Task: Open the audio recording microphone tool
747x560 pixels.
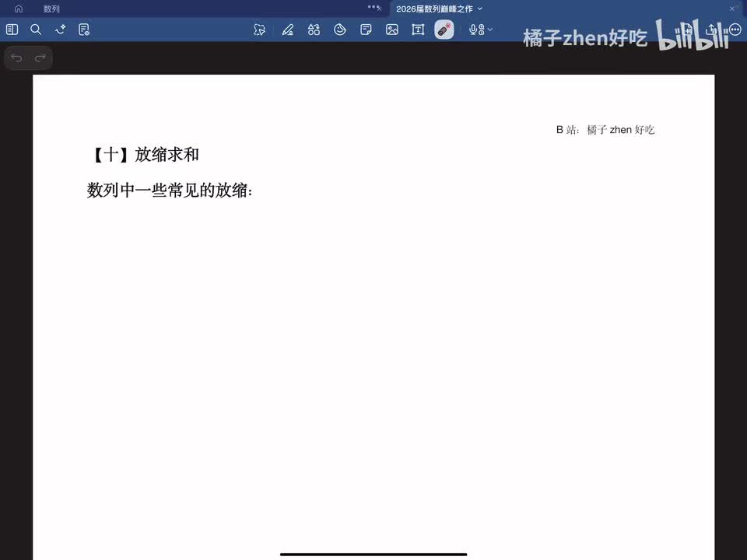Action: click(x=476, y=30)
